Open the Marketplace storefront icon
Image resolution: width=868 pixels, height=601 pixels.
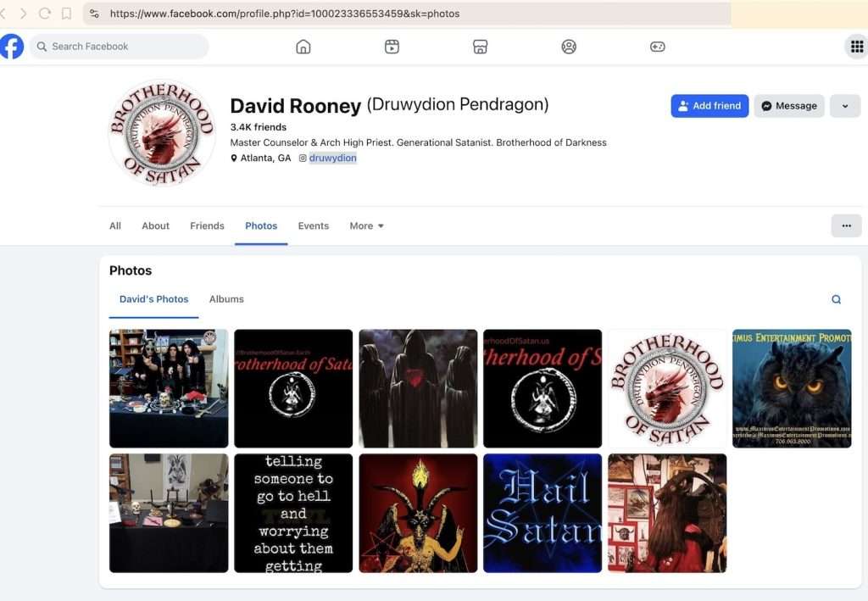pos(480,47)
